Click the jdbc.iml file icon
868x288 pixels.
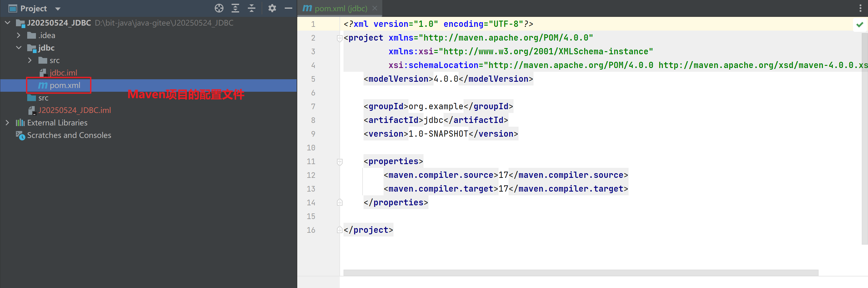click(43, 73)
